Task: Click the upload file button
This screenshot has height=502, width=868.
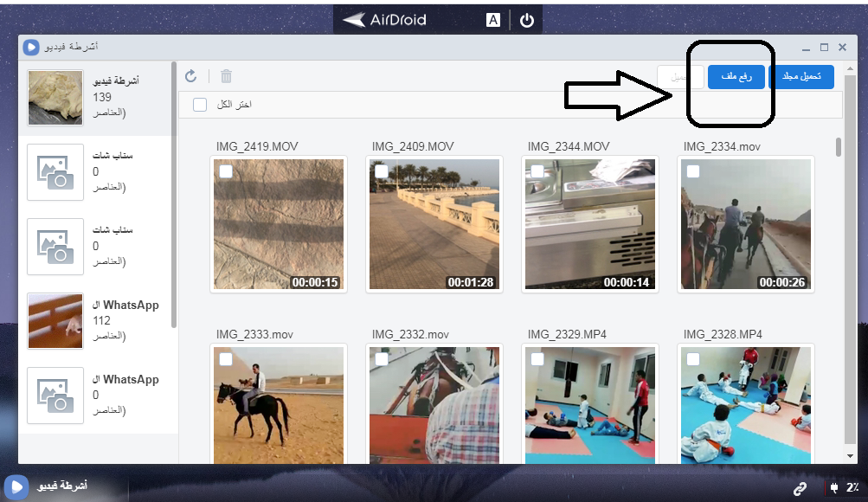Action: [x=736, y=77]
